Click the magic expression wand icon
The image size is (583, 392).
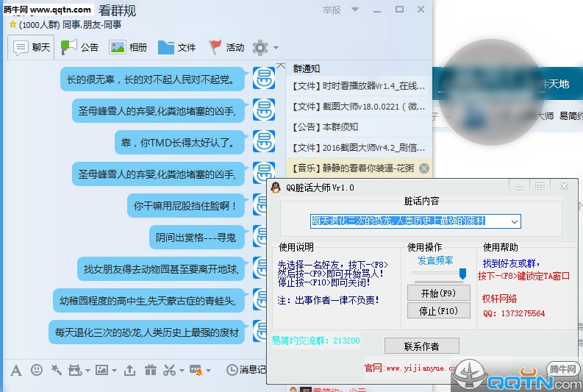click(56, 370)
